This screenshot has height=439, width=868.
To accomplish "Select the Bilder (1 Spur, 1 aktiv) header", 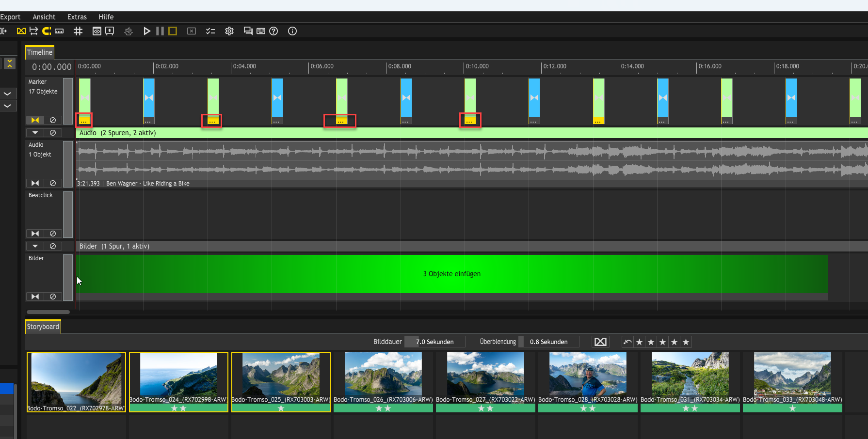I will coord(472,246).
